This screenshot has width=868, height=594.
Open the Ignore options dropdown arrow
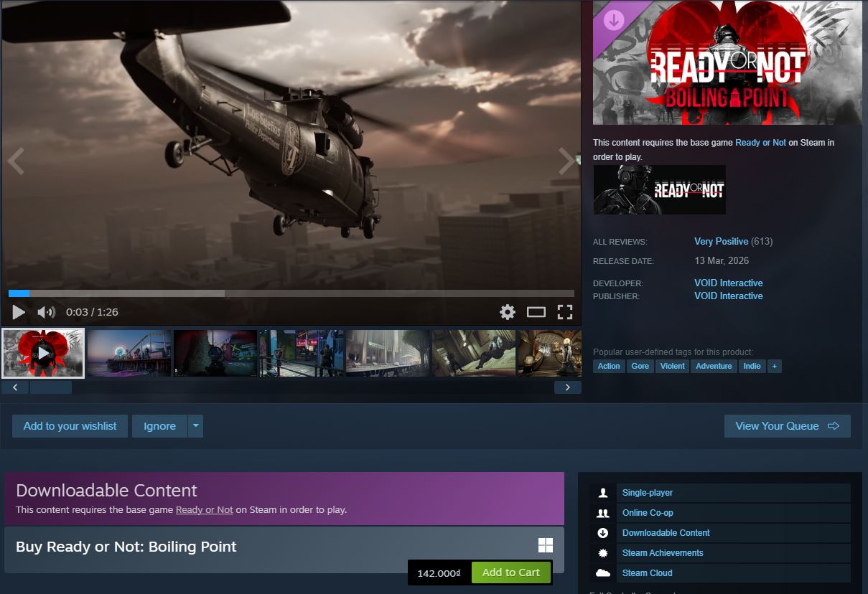click(x=195, y=425)
